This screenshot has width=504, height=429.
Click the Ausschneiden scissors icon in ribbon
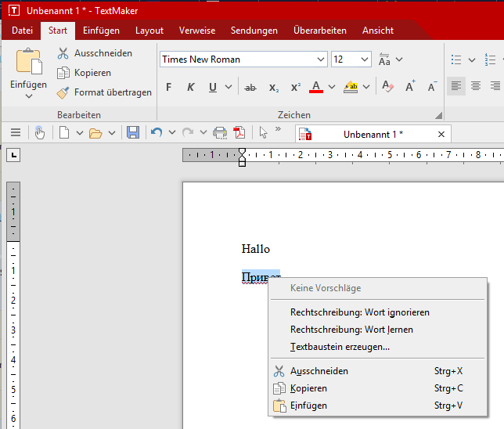click(63, 53)
